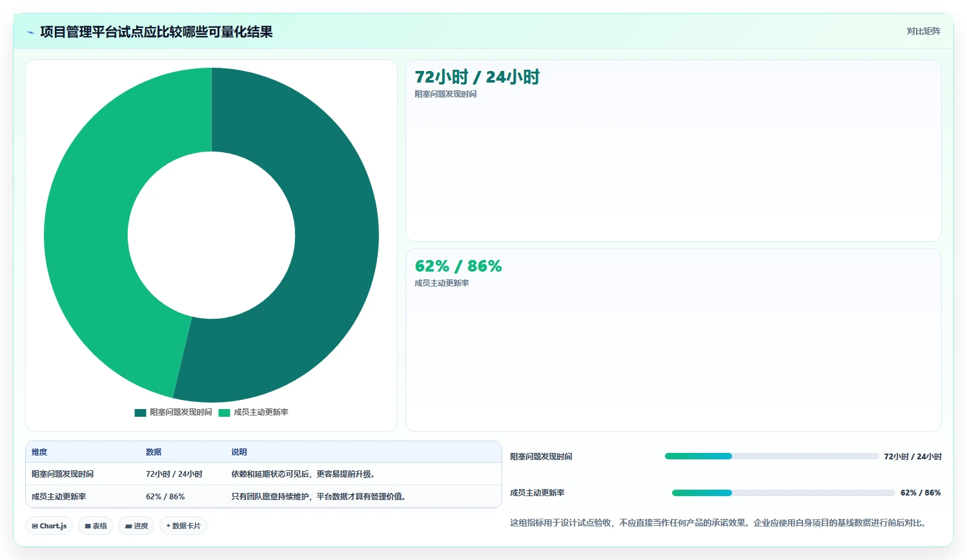This screenshot has height=560, width=967.
Task: Click the lightning icon beside the title
Action: [x=31, y=32]
